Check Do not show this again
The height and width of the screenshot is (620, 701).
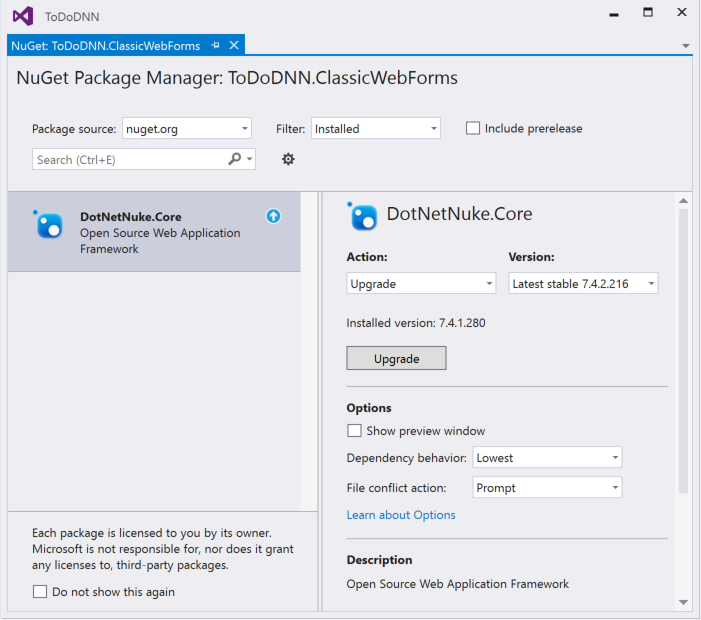40,591
